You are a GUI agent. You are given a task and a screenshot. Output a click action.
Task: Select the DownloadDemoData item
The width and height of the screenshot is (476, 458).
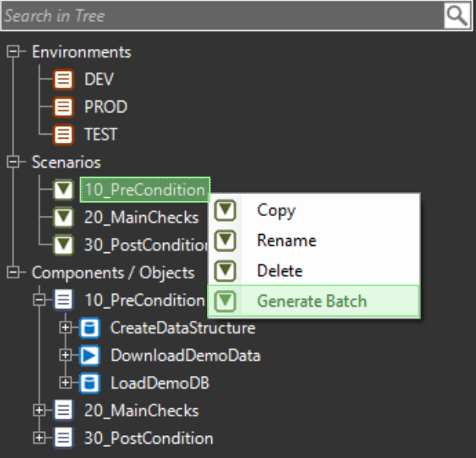point(185,356)
